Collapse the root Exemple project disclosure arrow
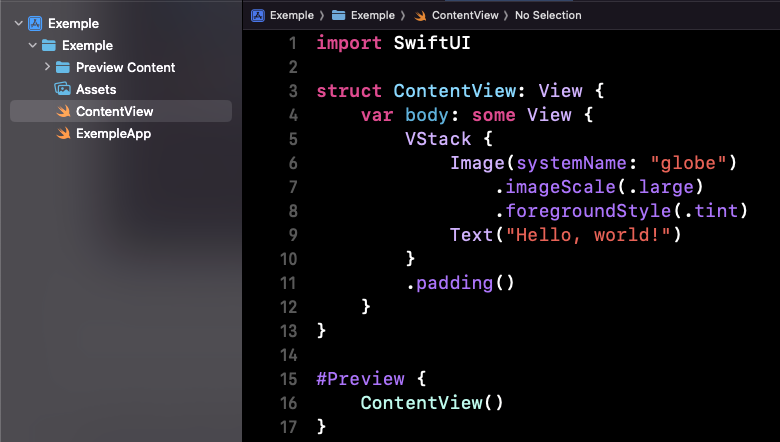 (x=18, y=23)
